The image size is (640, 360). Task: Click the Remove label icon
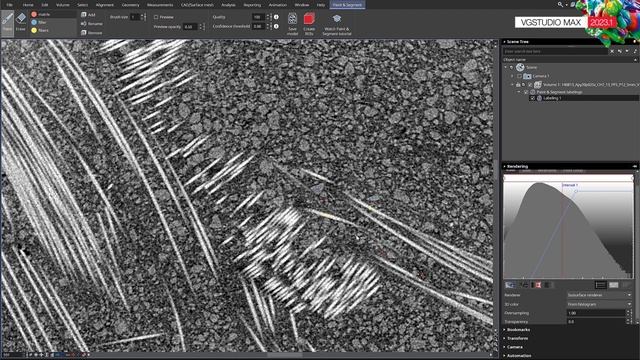coord(84,32)
